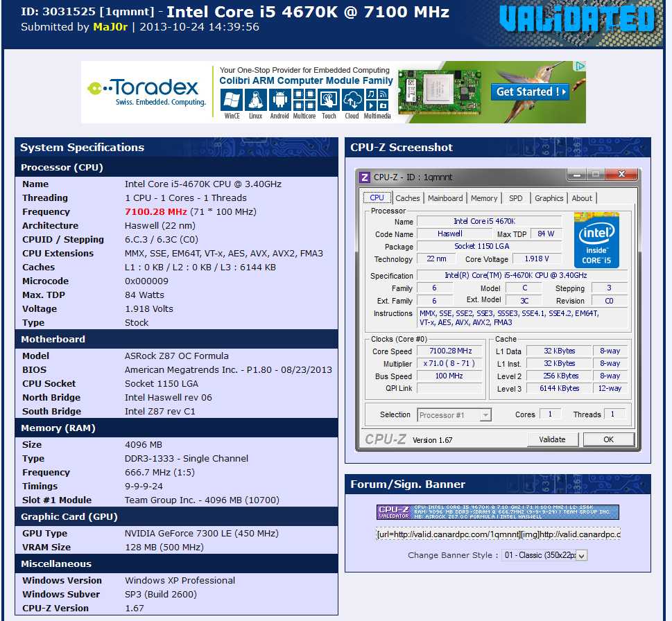Click the Toradex logo in the ad
This screenshot has height=621, width=672.
coord(146,92)
